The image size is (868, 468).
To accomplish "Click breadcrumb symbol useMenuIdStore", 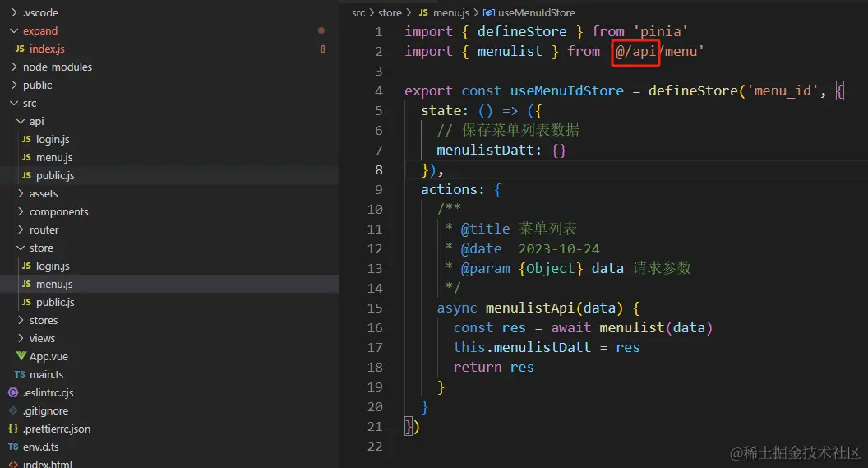I will pos(537,12).
